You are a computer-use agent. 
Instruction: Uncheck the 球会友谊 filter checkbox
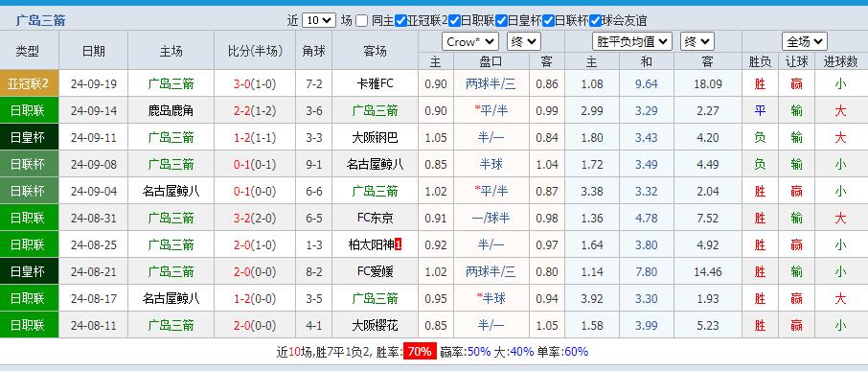pyautogui.click(x=596, y=20)
